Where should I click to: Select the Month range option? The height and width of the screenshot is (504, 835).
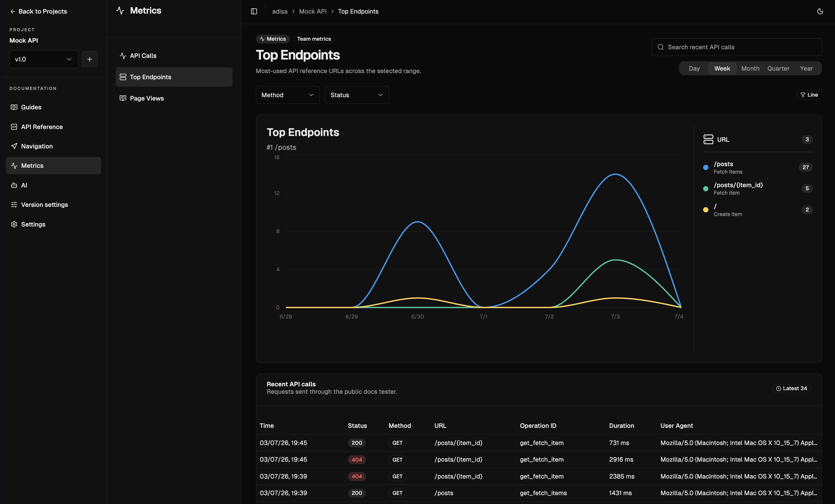pyautogui.click(x=750, y=68)
